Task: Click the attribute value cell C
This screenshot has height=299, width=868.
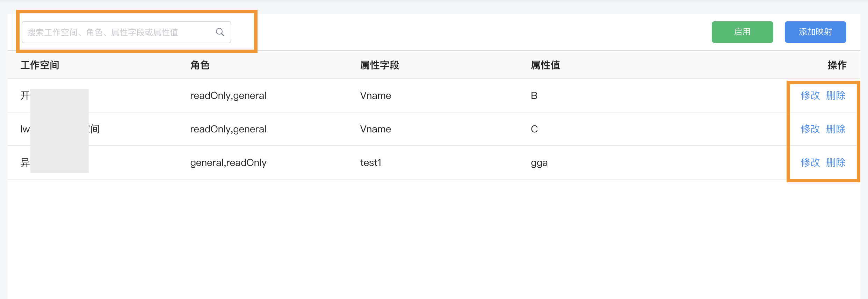Action: (x=534, y=129)
